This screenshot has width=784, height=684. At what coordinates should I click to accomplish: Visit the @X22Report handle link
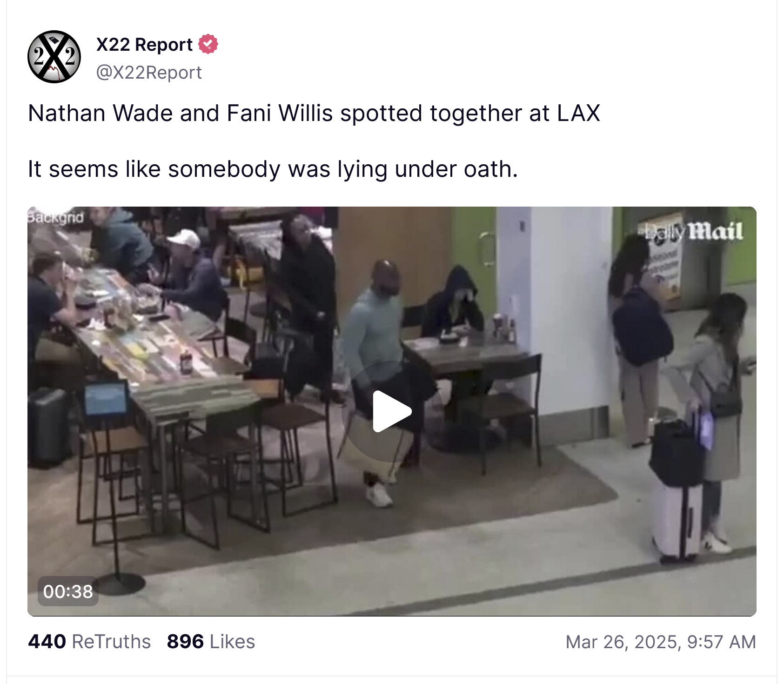tap(149, 73)
